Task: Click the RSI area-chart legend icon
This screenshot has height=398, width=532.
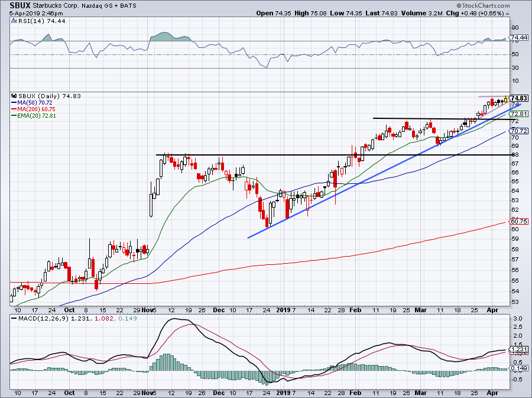Action: [x=14, y=21]
